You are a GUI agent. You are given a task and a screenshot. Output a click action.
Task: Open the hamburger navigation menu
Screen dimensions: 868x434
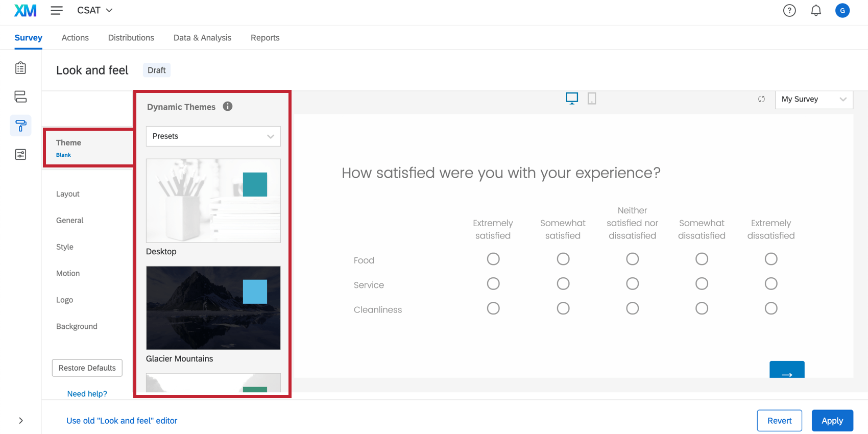[57, 10]
